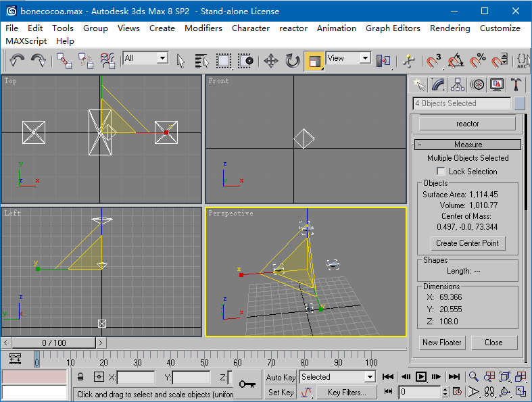532x402 pixels.
Task: Toggle the selection lock padlock icon
Action: pyautogui.click(x=80, y=377)
